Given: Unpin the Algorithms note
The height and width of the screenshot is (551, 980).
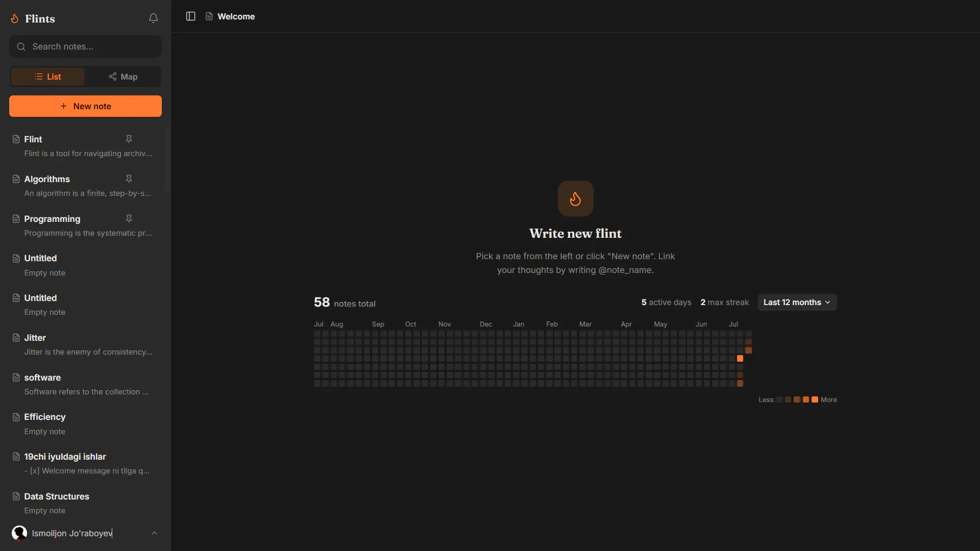Looking at the screenshot, I should [129, 179].
